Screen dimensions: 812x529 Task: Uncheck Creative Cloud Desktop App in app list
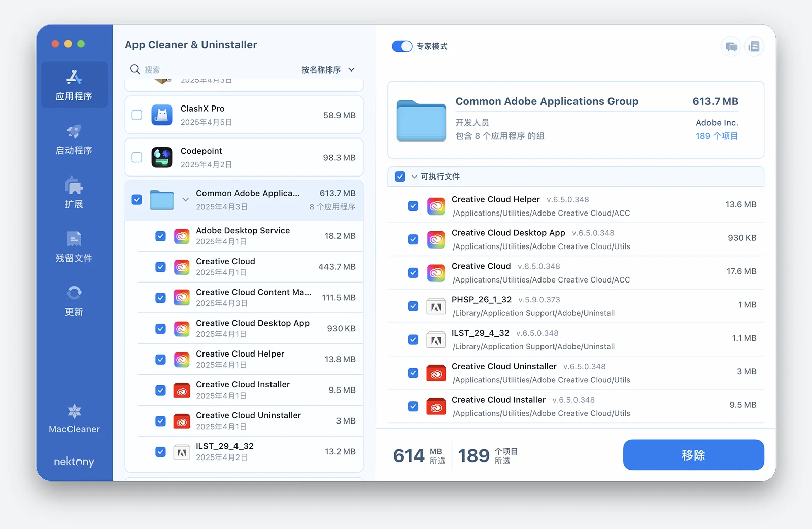tap(160, 329)
